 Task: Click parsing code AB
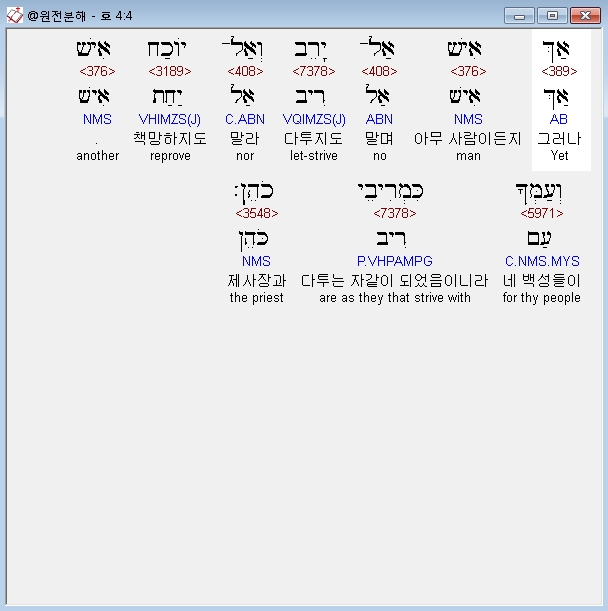(x=559, y=119)
